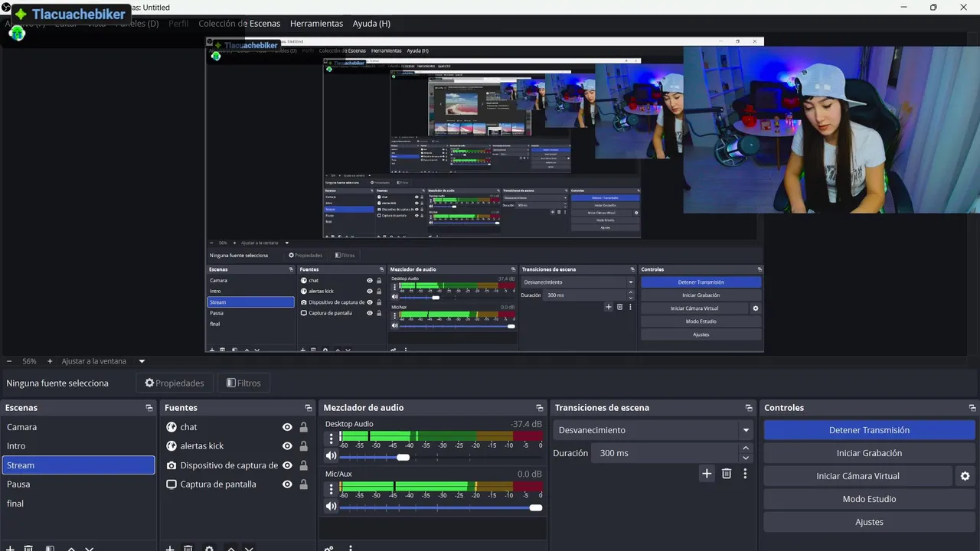
Task: Open source Filtros button
Action: tap(243, 383)
